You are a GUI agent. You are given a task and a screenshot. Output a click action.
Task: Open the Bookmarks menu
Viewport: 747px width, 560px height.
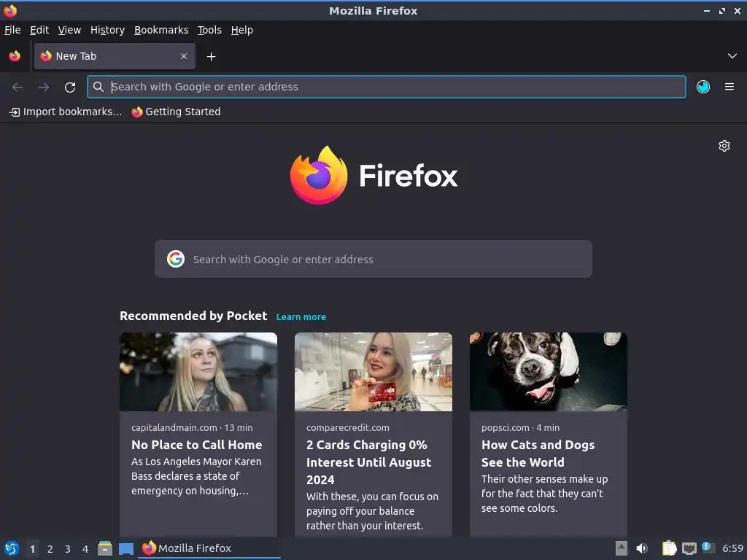161,30
